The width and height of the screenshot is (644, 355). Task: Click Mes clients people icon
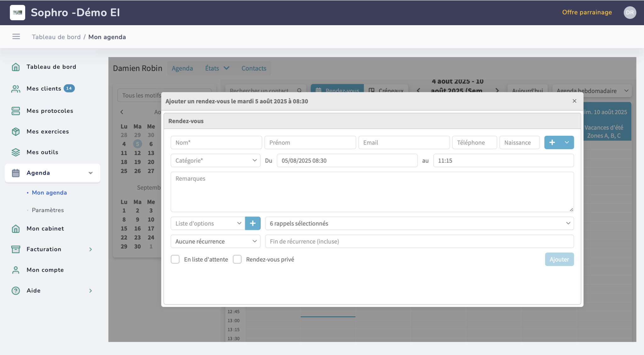pyautogui.click(x=16, y=89)
